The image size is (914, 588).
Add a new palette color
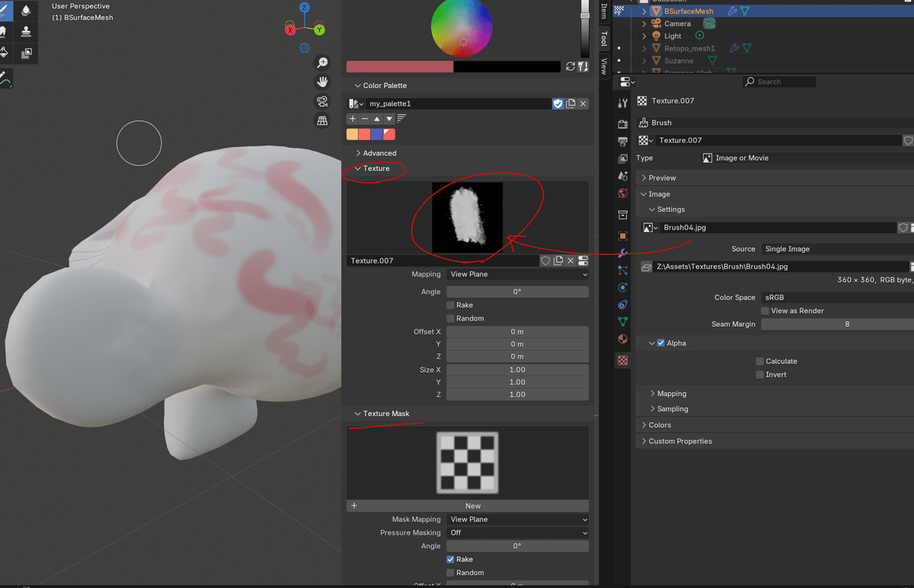point(352,119)
